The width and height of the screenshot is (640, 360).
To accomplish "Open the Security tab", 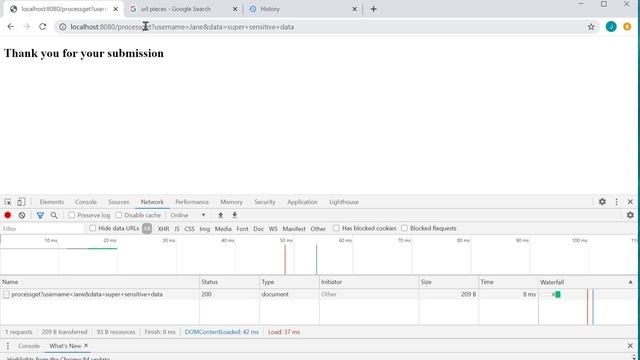I will 264,202.
